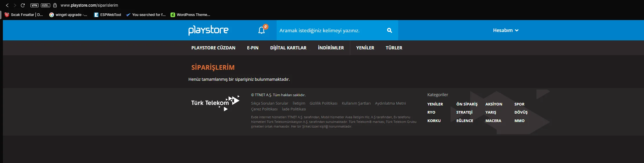This screenshot has height=163, width=644.
Task: Click the address bar URL field
Action: 89,5
